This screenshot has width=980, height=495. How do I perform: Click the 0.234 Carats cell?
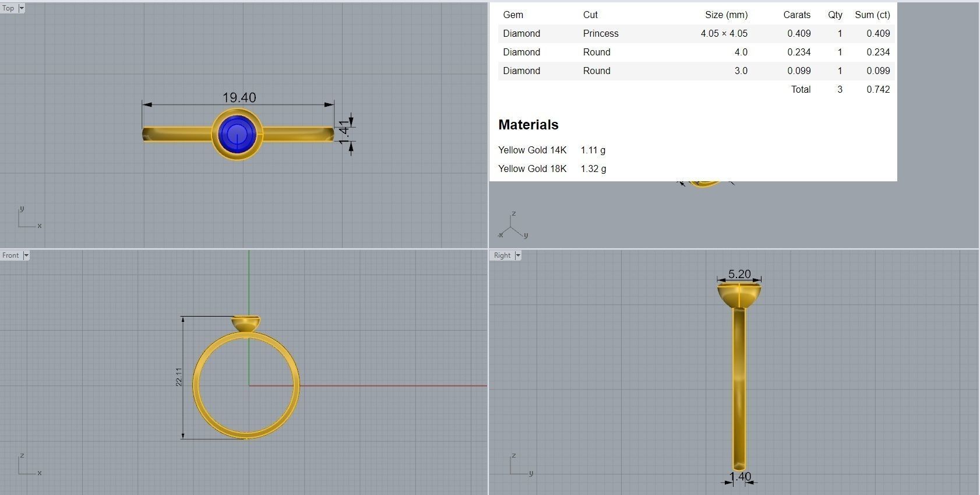[799, 52]
